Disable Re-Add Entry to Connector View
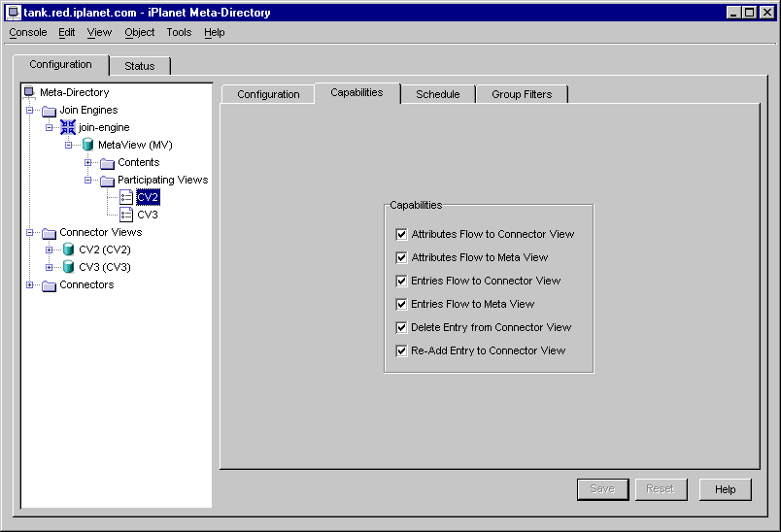Screen dimensions: 781x532 (x=401, y=350)
